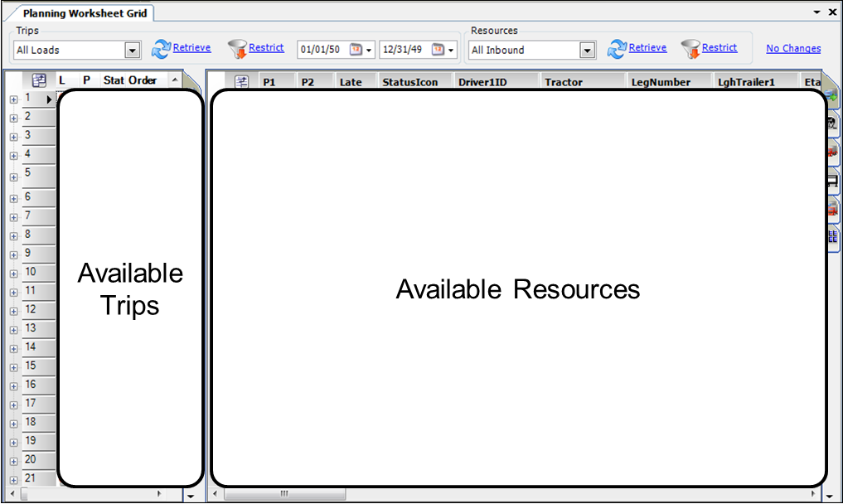Screen dimensions: 843x504
Task: Click the Tractor column header
Action: [584, 82]
